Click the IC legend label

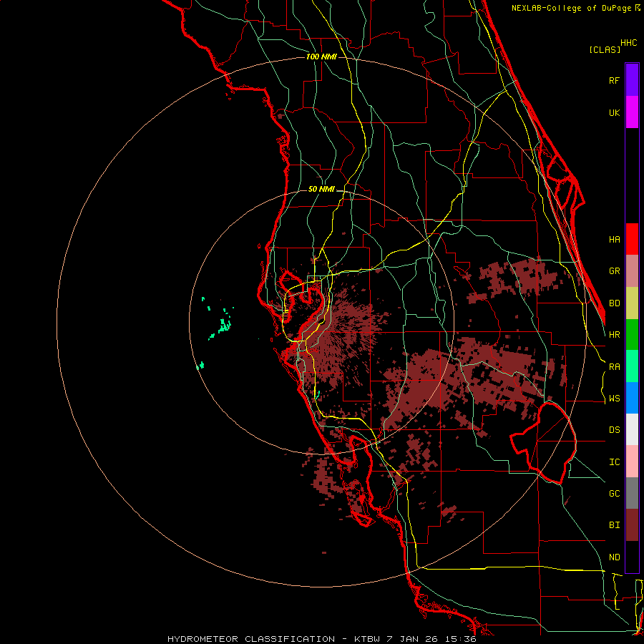614,462
